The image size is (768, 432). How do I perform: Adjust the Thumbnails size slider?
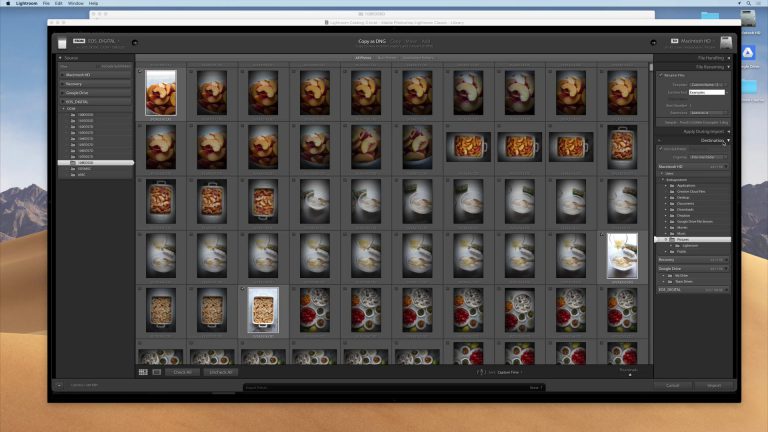point(630,375)
